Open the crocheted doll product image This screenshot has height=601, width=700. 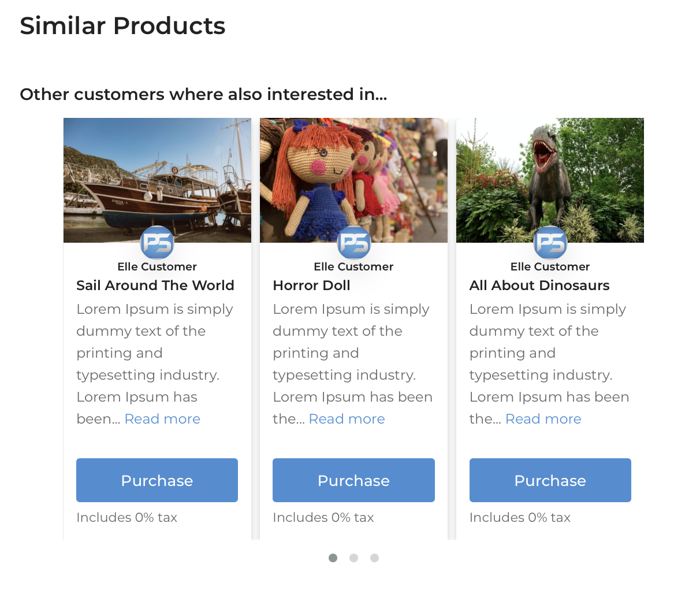353,180
